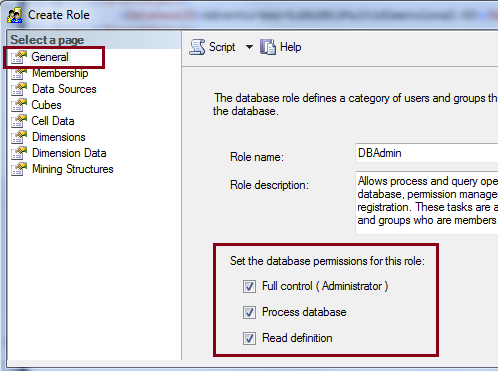The width and height of the screenshot is (498, 373).
Task: Click the Script scroll icon
Action: point(197,47)
